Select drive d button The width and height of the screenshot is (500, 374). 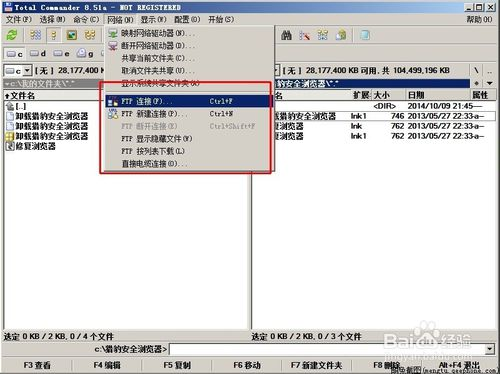tap(37, 54)
